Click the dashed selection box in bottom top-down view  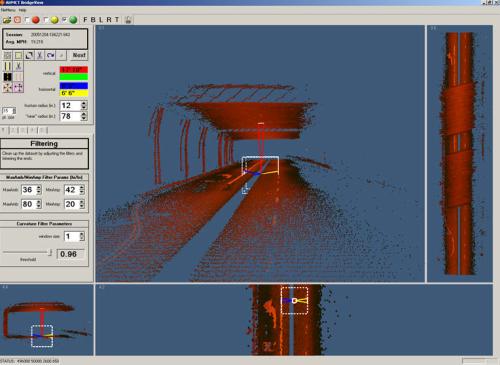[x=294, y=301]
